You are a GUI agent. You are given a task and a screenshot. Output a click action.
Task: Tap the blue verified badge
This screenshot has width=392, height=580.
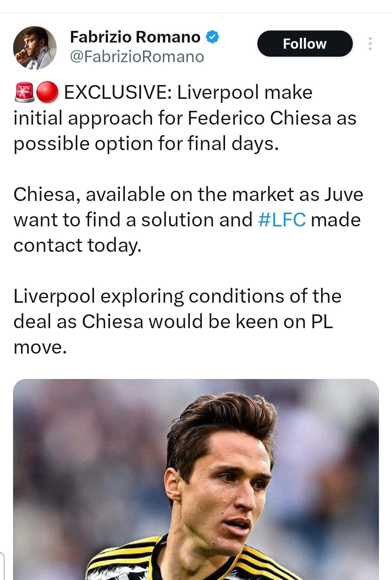coord(212,37)
